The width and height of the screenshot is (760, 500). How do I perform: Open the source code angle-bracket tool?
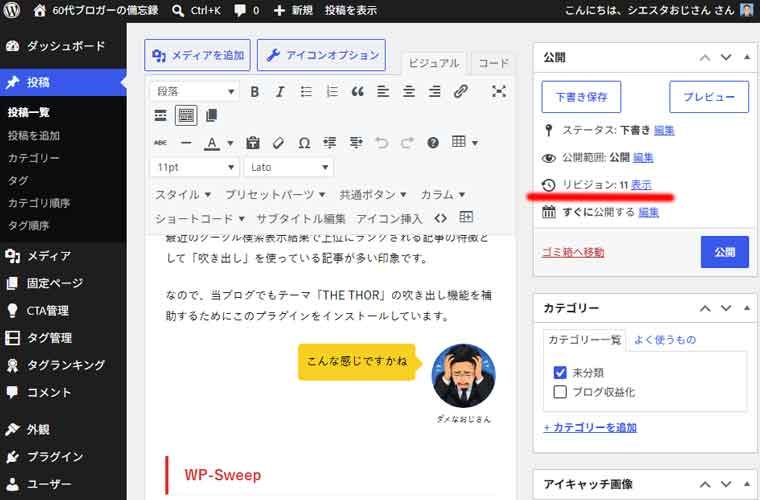click(x=440, y=219)
